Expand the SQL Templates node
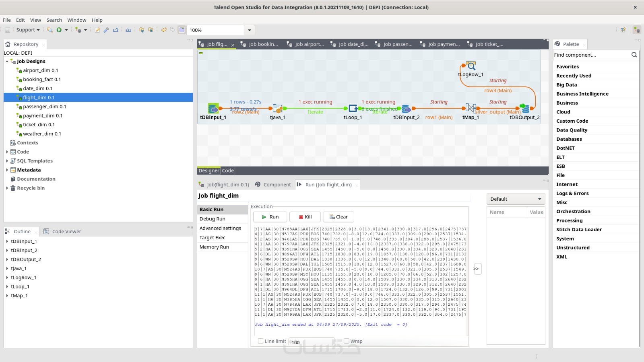Viewport: 644px width, 362px height. (7, 161)
